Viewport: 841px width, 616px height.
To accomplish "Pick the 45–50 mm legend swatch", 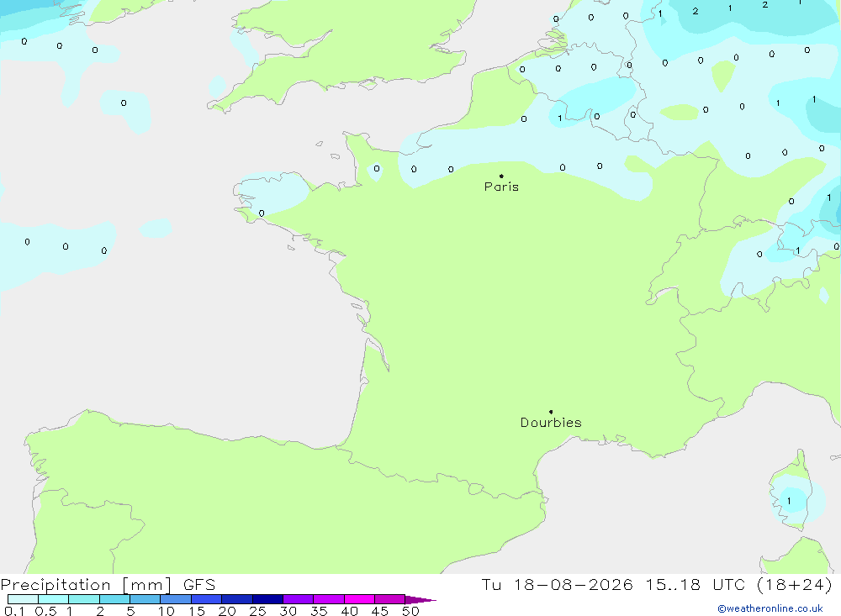I will click(x=390, y=599).
